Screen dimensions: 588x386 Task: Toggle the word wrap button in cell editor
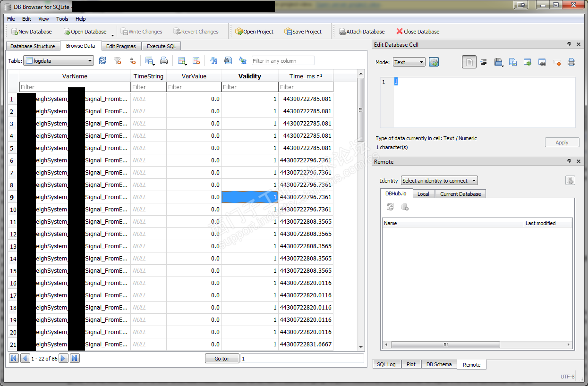click(469, 62)
